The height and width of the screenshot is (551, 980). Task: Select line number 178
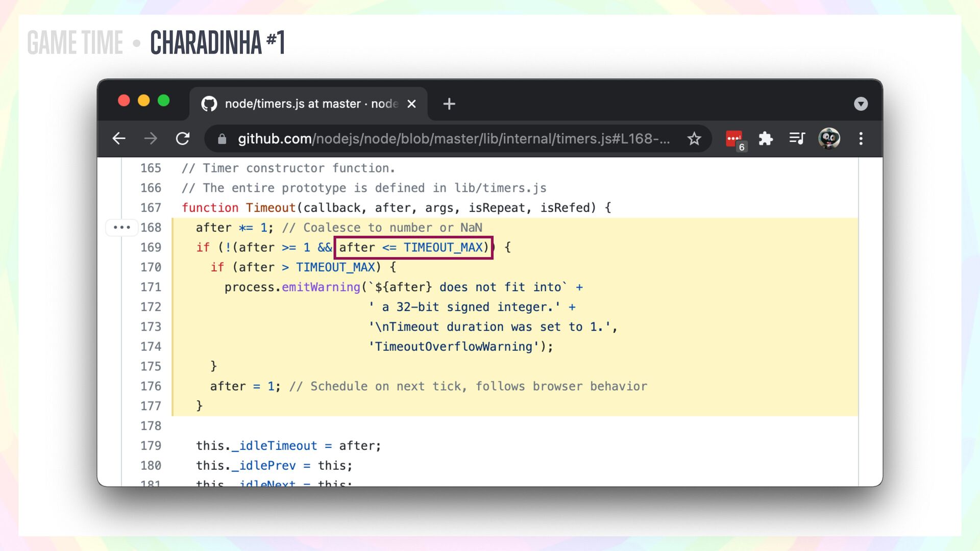tap(151, 426)
